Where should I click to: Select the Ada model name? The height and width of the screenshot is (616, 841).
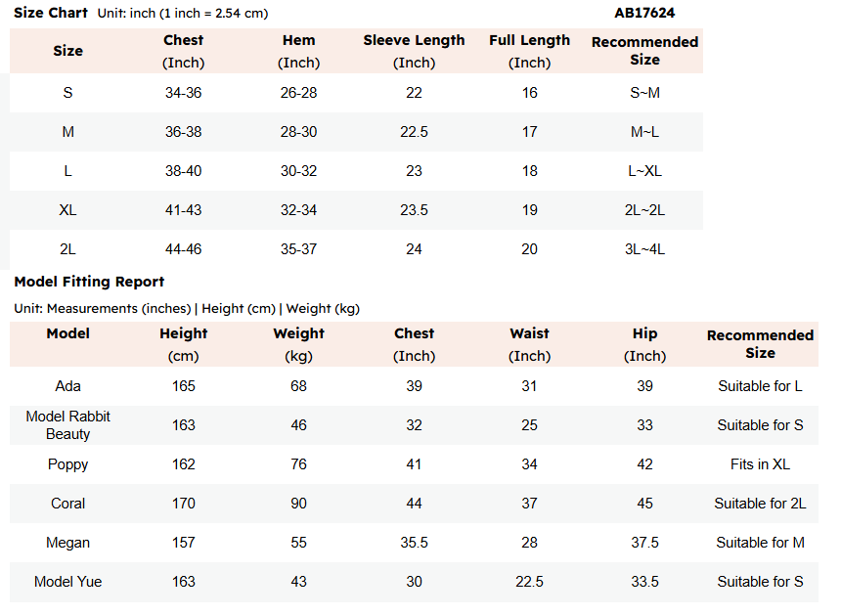pos(67,386)
